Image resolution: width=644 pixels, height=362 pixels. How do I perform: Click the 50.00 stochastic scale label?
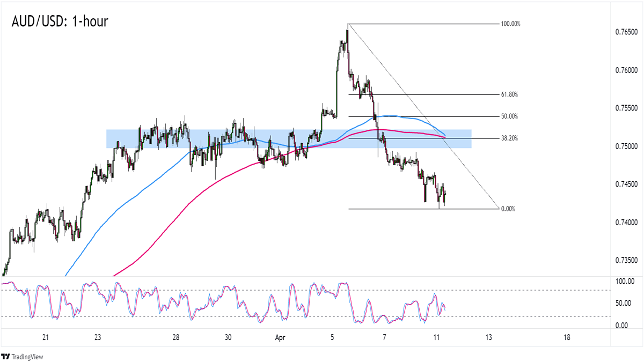(623, 303)
